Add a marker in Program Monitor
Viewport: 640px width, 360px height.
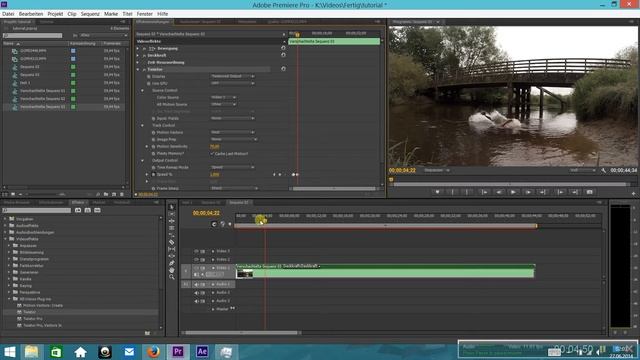[437, 192]
